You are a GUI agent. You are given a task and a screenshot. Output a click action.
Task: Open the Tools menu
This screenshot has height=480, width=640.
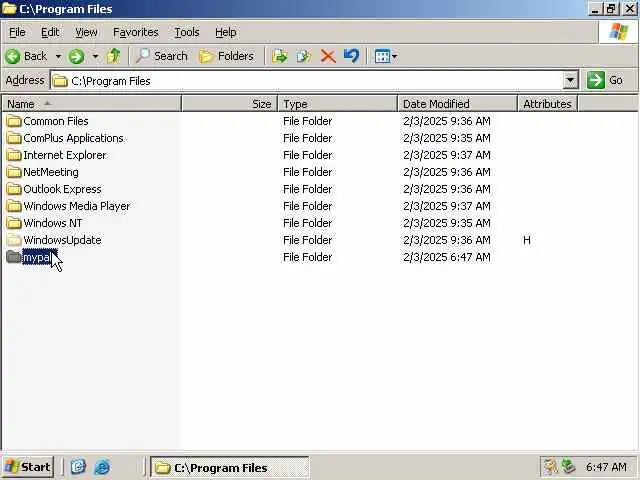187,32
